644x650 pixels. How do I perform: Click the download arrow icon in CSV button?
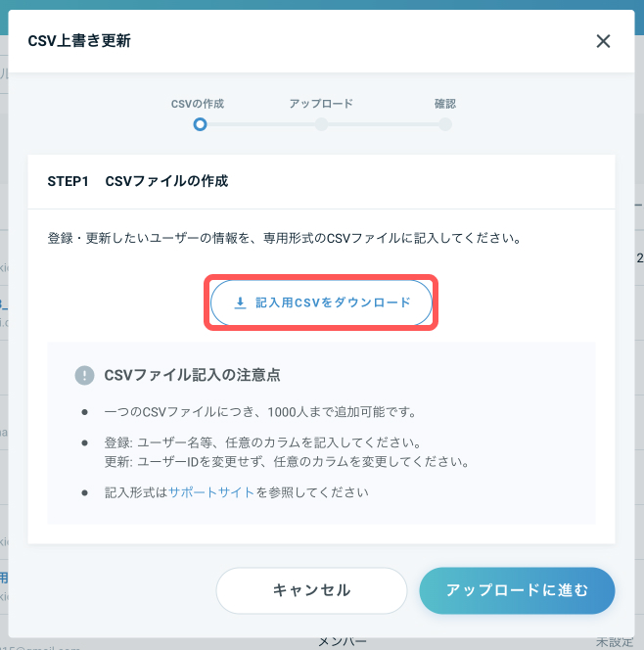(x=240, y=302)
